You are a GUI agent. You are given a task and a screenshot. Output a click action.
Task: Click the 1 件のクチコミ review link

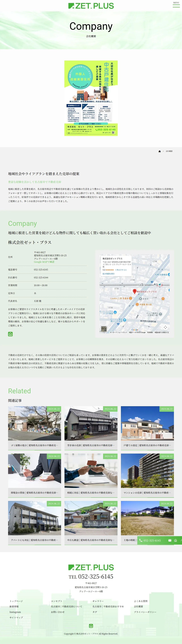121,270
